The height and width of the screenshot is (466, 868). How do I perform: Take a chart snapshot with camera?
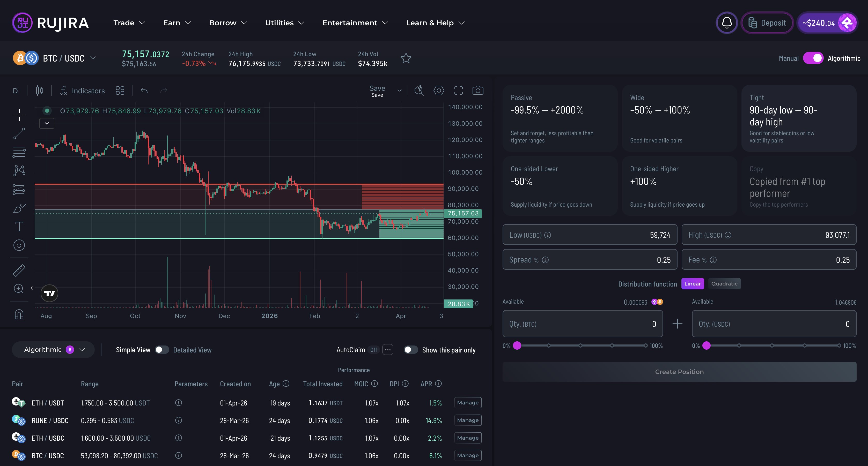478,90
